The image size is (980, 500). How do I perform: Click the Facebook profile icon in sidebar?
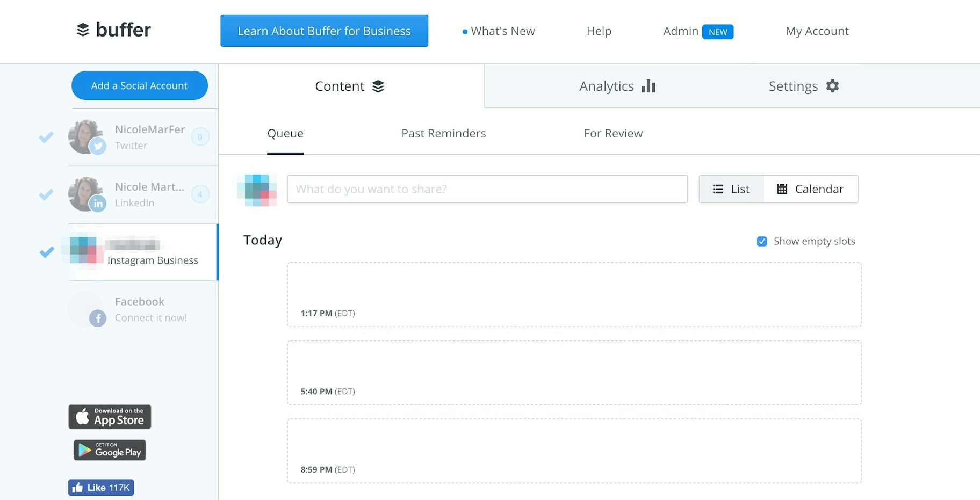(86, 309)
